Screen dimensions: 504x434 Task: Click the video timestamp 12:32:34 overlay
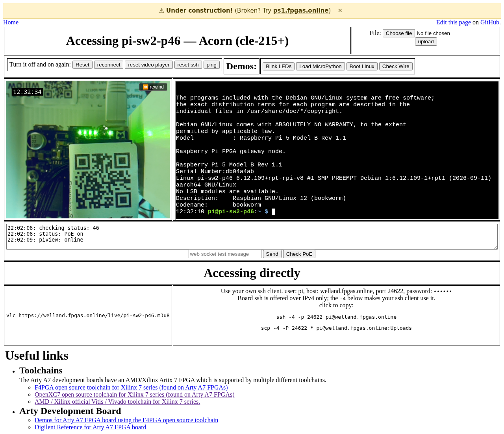tap(27, 92)
